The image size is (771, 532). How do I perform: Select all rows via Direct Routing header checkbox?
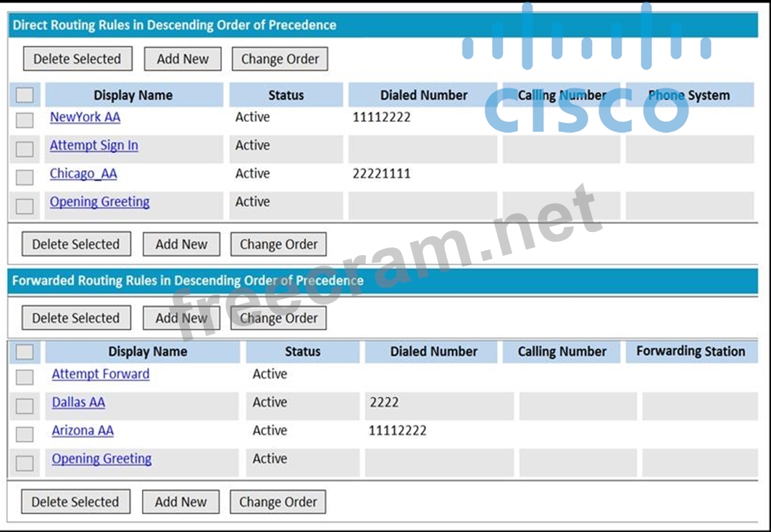point(25,95)
